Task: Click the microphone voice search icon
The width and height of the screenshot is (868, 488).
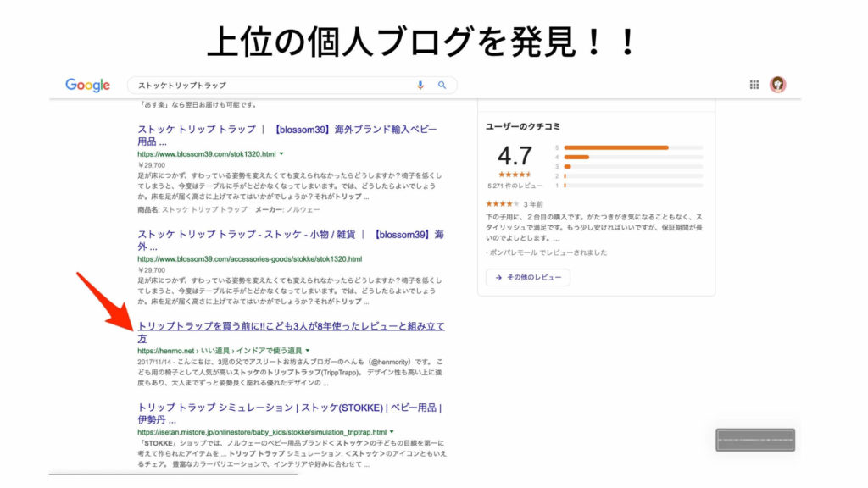Action: point(420,86)
